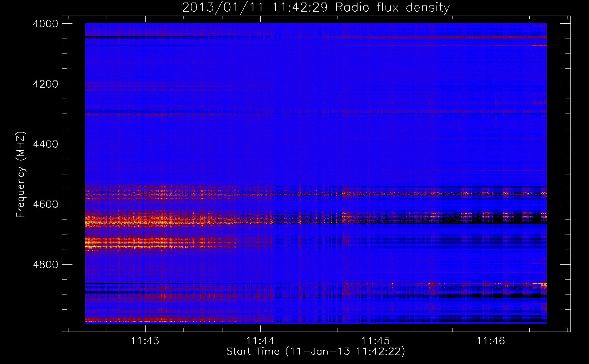Click the 11:43 time axis label
Image resolution: width=589 pixels, height=364 pixels.
145,341
